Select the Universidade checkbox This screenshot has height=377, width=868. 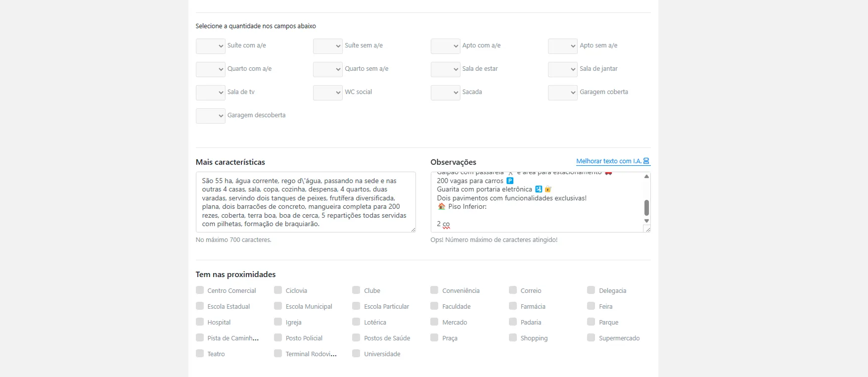356,354
